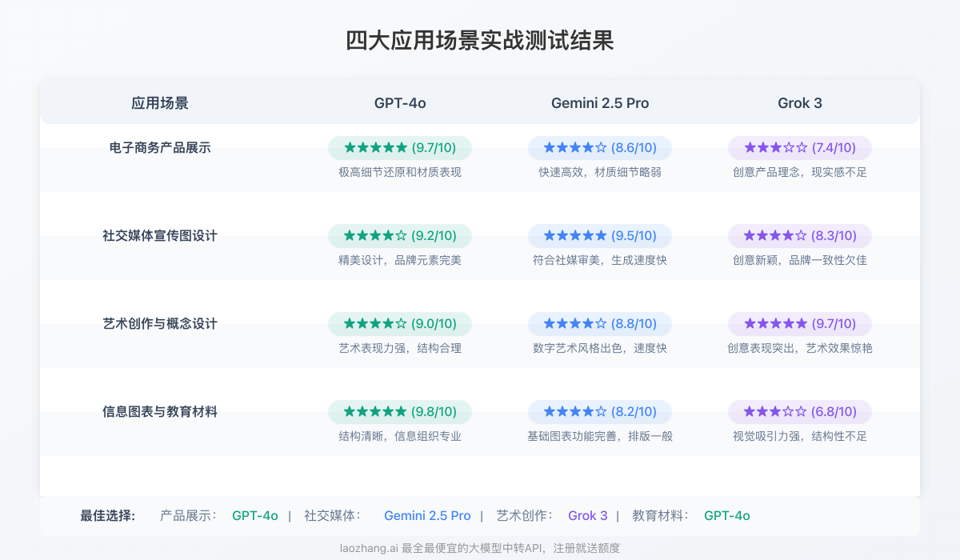Click the blue 8.2/10 rating badge

(600, 412)
